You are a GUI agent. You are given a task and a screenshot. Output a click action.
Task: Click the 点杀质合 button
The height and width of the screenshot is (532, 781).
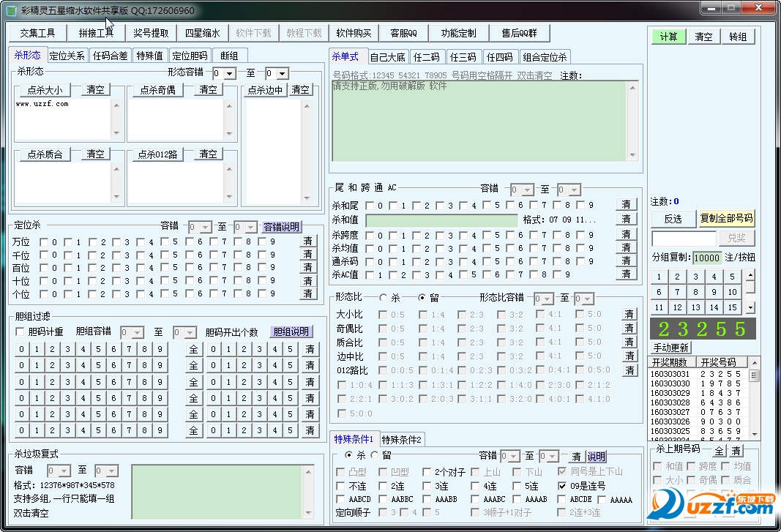(x=45, y=154)
